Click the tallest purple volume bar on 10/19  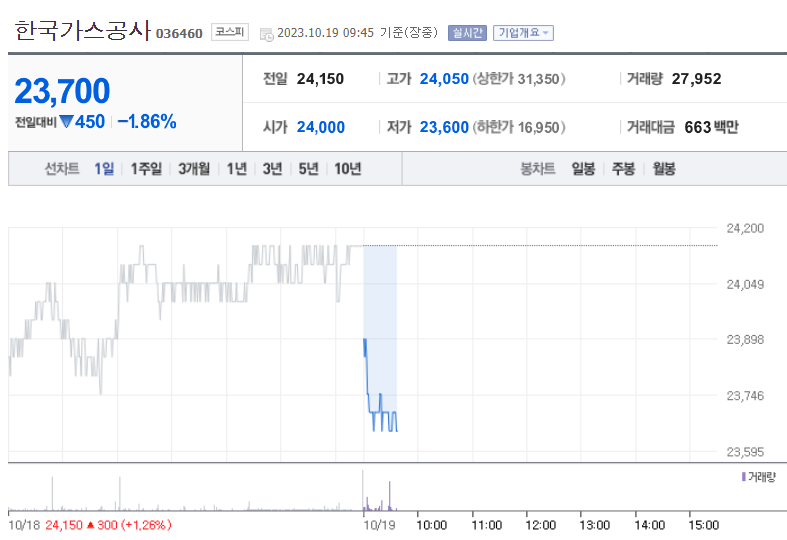point(389,496)
